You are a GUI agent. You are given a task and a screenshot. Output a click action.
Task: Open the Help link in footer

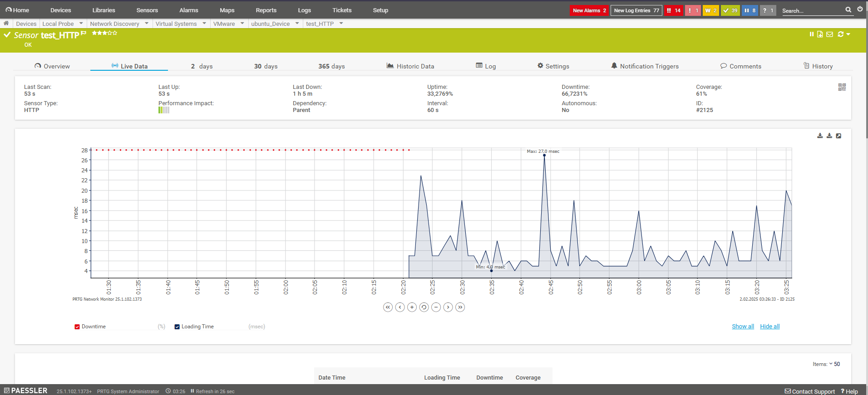[x=849, y=391]
